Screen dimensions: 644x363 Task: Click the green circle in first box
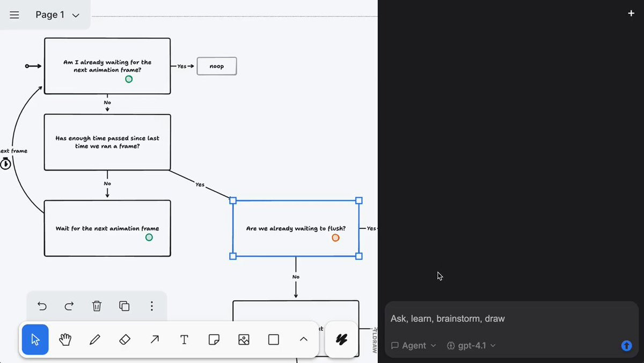coord(129,79)
